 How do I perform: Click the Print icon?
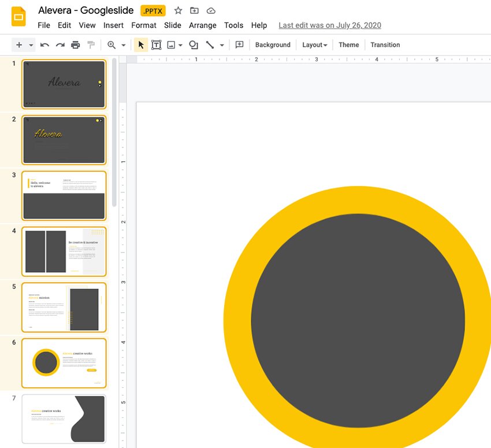[x=76, y=45]
